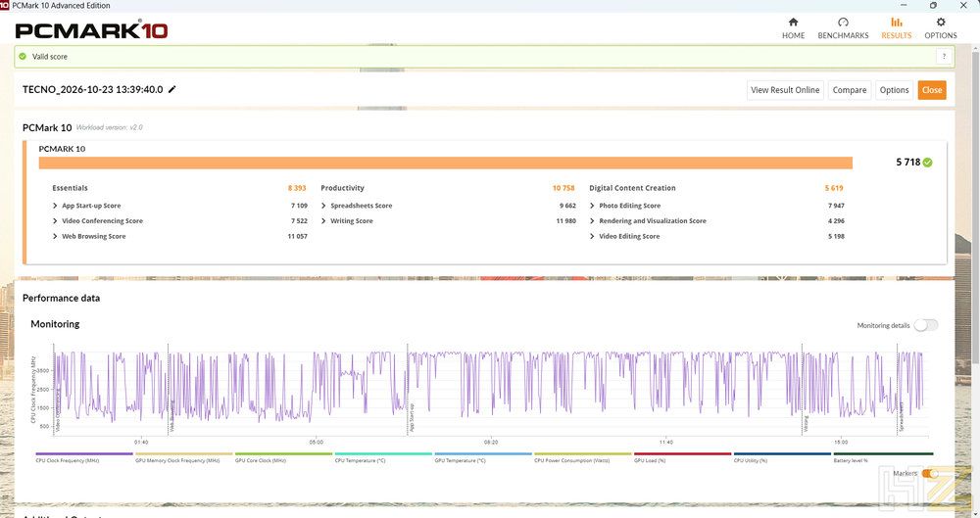This screenshot has height=518, width=980.
Task: Click the Workload version v2.0 label
Action: [110, 127]
